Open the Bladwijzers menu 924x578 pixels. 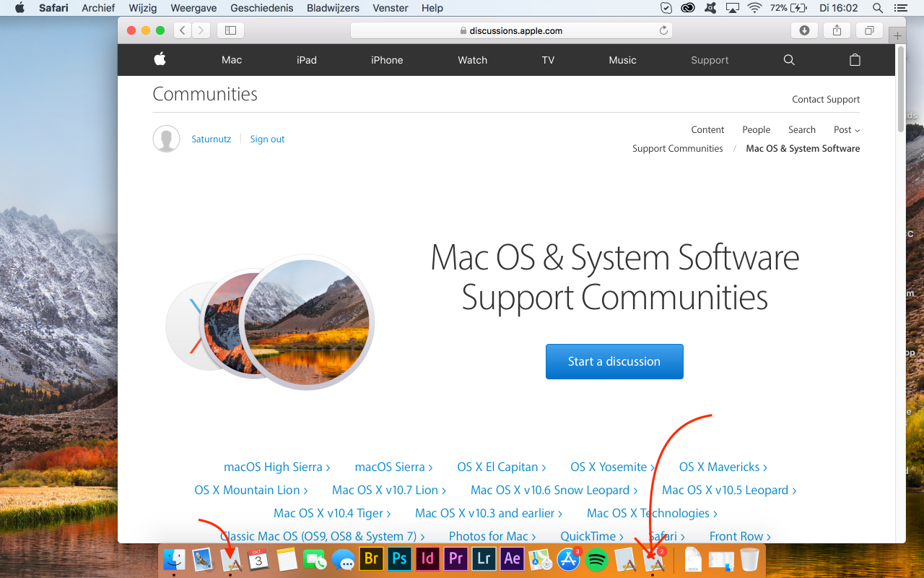tap(333, 8)
